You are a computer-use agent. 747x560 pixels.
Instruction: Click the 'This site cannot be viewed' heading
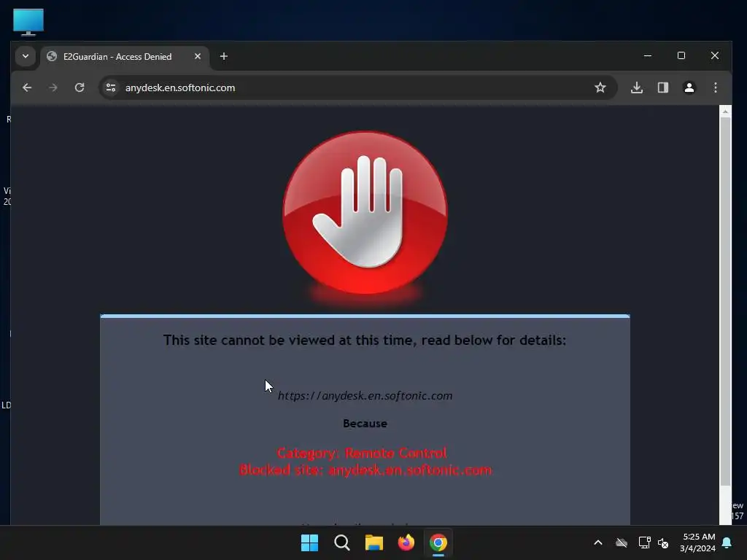click(365, 340)
